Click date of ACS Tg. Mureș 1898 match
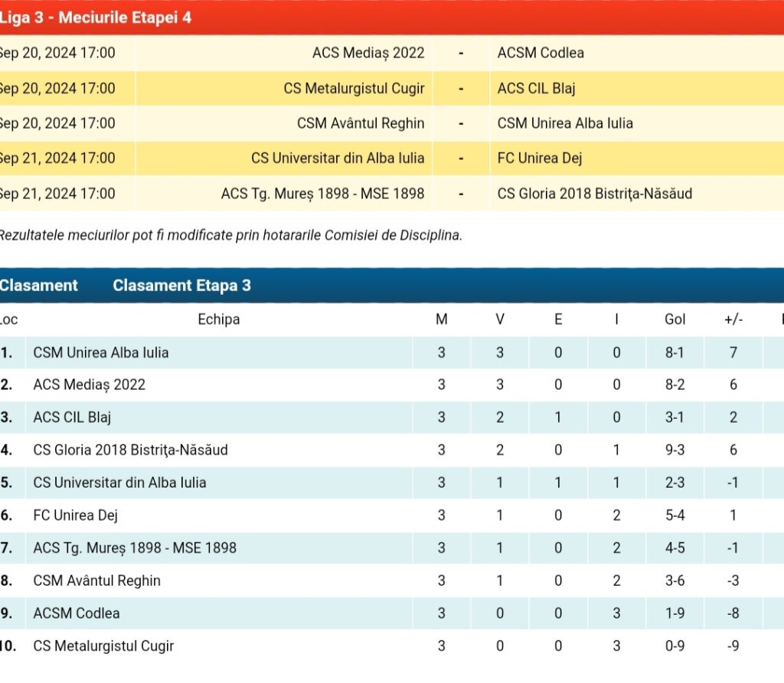Screen dimensions: 784x683 coord(57,194)
